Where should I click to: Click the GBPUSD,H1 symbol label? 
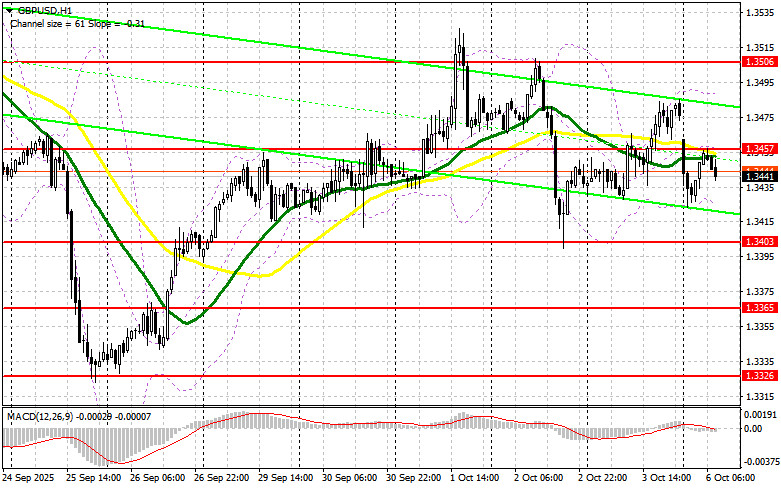click(x=45, y=9)
